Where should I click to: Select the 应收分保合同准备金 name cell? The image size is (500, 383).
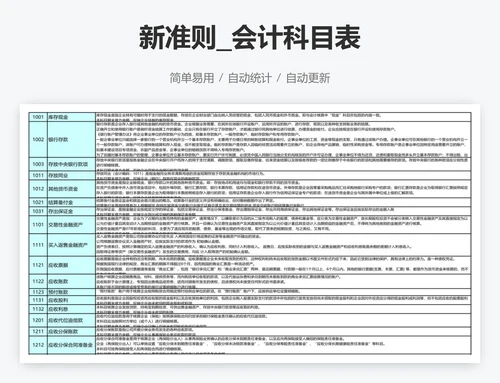click(x=71, y=345)
